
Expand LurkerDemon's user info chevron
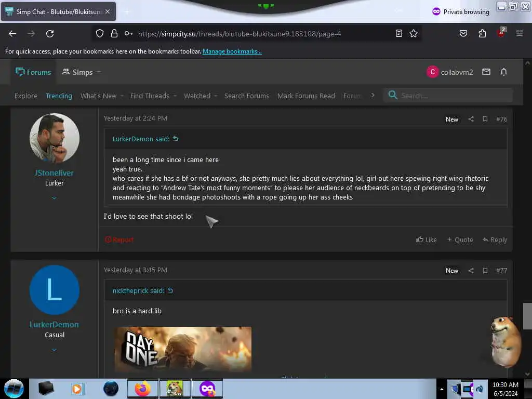54,350
